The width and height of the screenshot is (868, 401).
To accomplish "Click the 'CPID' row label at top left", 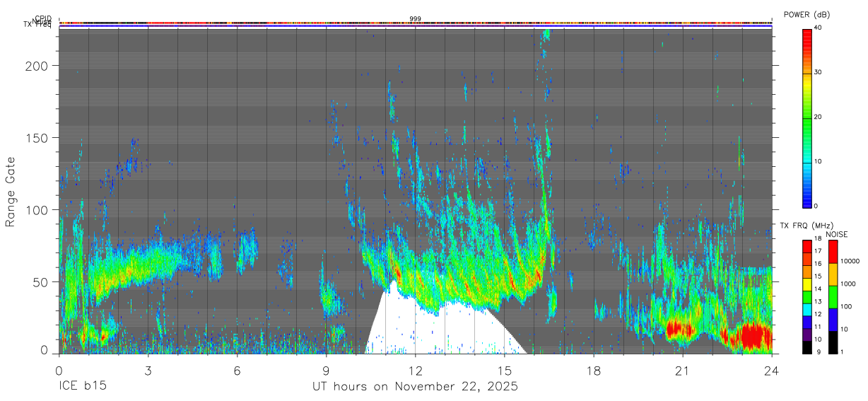I will pos(43,18).
